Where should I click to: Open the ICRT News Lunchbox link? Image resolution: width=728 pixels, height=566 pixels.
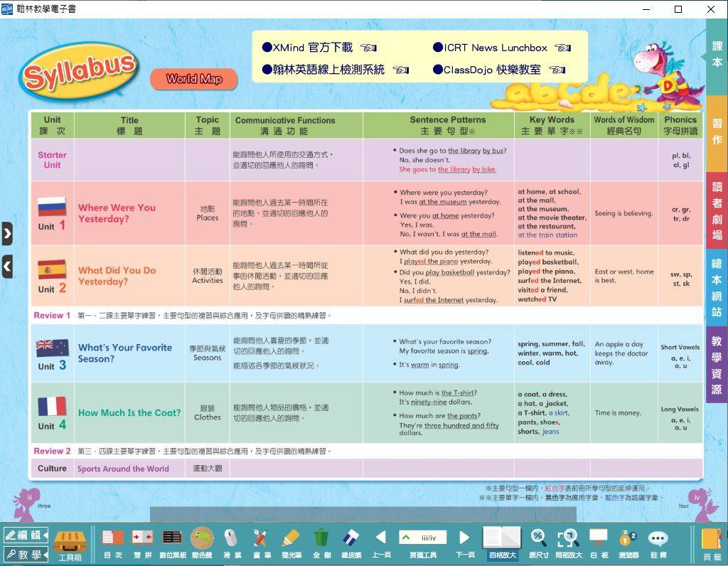(x=490, y=48)
